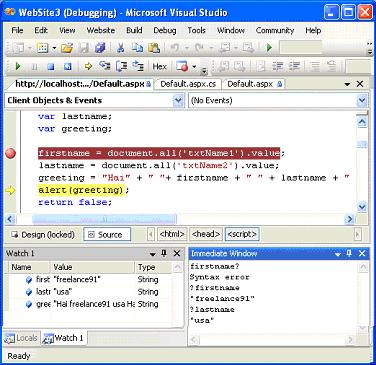
Task: Switch to the Default.aspx.cs tab
Action: tap(188, 84)
